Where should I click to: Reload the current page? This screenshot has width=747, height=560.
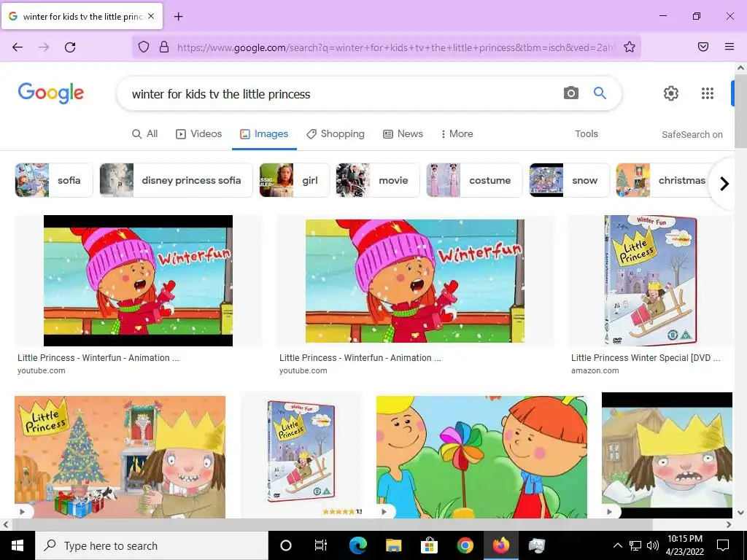click(x=70, y=47)
